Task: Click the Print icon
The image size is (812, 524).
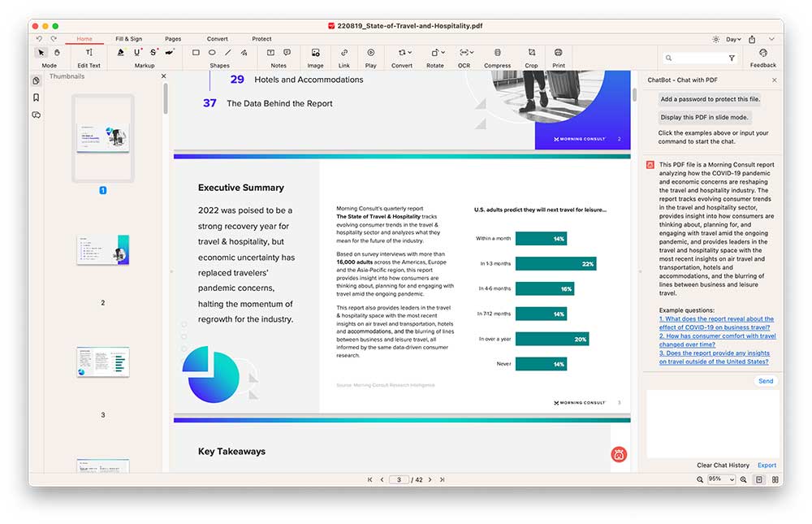Action: pos(559,52)
